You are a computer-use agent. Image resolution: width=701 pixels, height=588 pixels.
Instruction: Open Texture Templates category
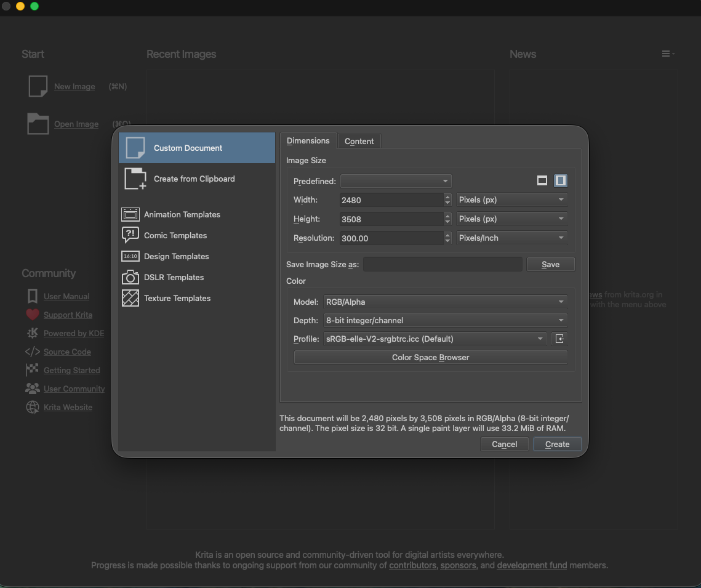coord(197,298)
